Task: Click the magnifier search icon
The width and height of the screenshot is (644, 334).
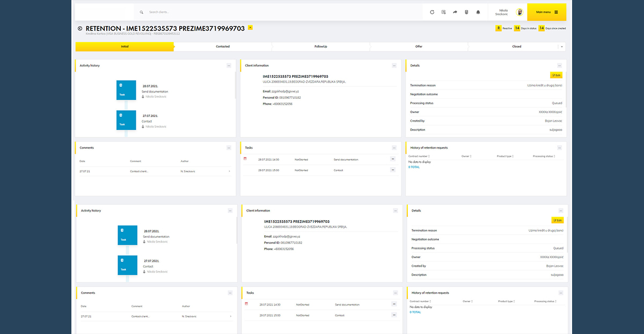Action: [141, 12]
